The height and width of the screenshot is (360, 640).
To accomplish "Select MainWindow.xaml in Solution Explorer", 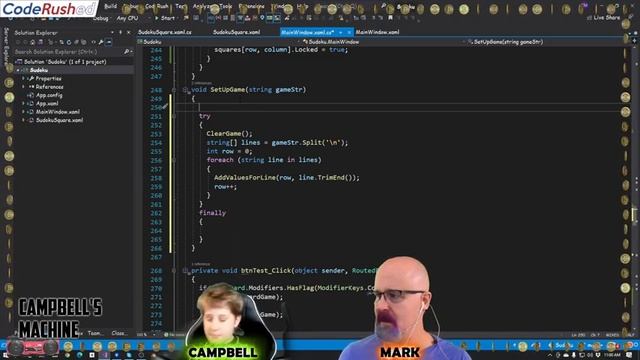I will pyautogui.click(x=58, y=112).
